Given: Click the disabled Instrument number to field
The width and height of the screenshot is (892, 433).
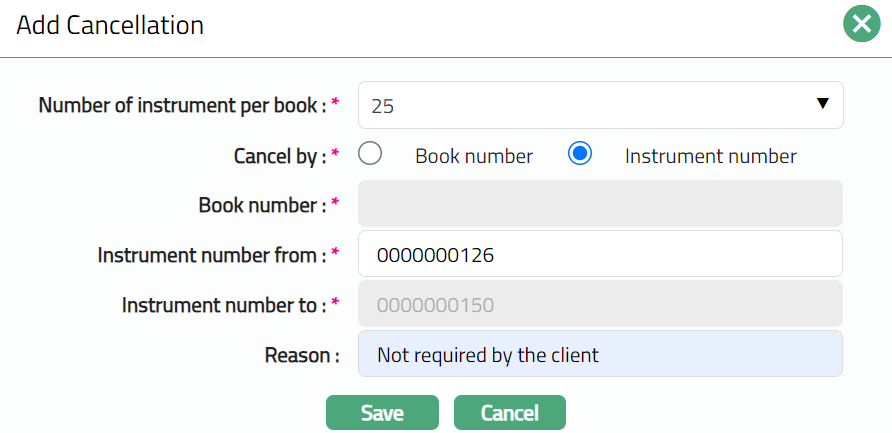Looking at the screenshot, I should [600, 304].
